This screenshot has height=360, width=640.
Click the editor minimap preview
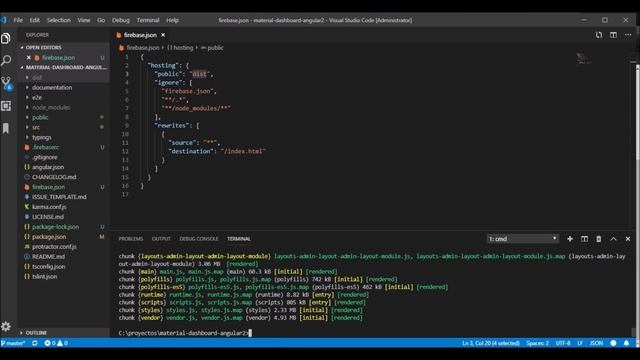tap(584, 59)
